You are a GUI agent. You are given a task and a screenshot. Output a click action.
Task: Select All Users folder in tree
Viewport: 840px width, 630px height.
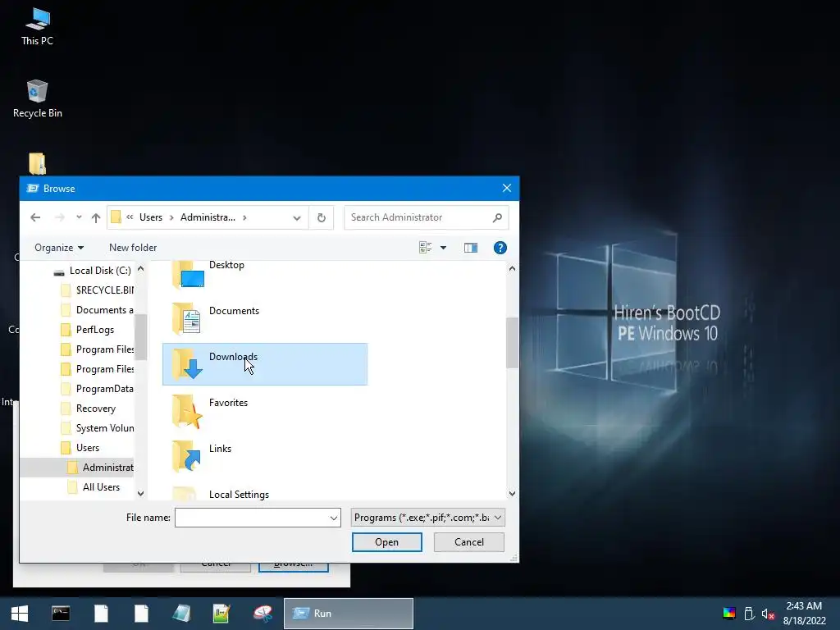pyautogui.click(x=94, y=487)
